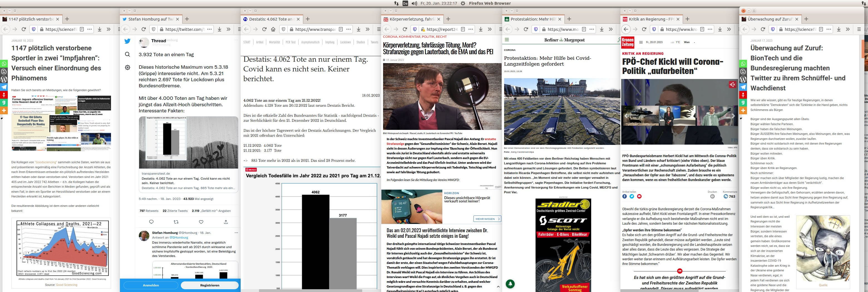The height and width of the screenshot is (292, 868).
Task: Share via the WhatsApp icon on sciencefiles sidebar
Action: click(4, 64)
